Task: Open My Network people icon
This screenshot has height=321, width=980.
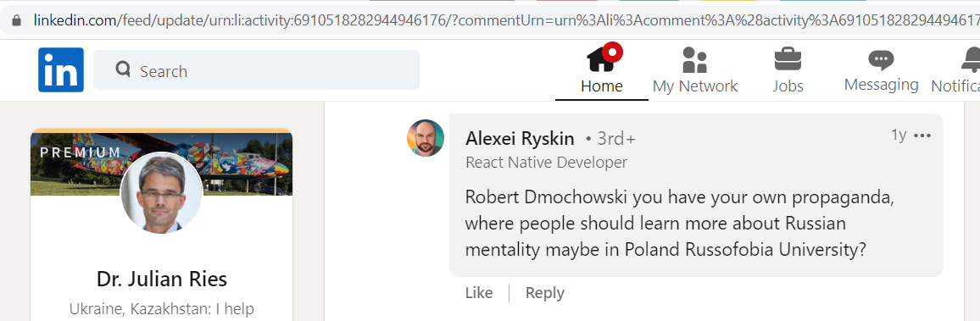Action: pos(694,60)
